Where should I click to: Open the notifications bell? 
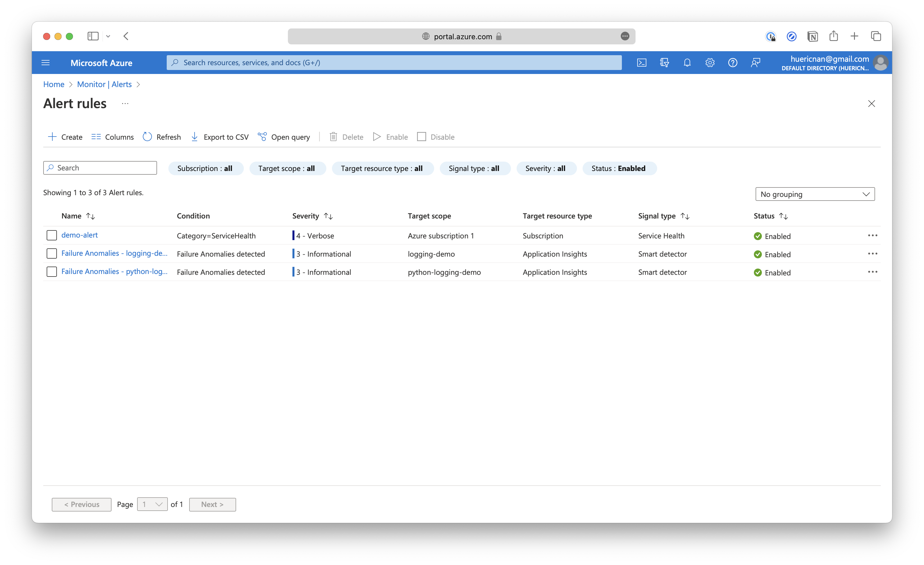coord(687,63)
